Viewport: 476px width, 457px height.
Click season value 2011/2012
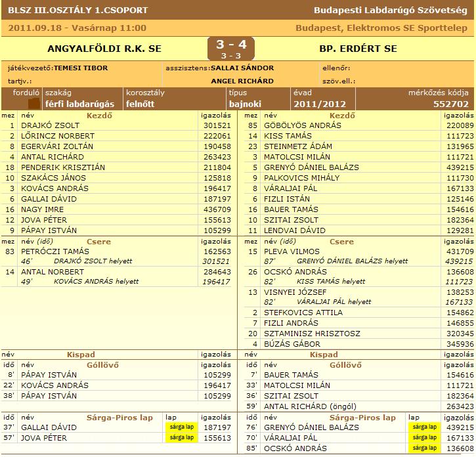pos(320,104)
